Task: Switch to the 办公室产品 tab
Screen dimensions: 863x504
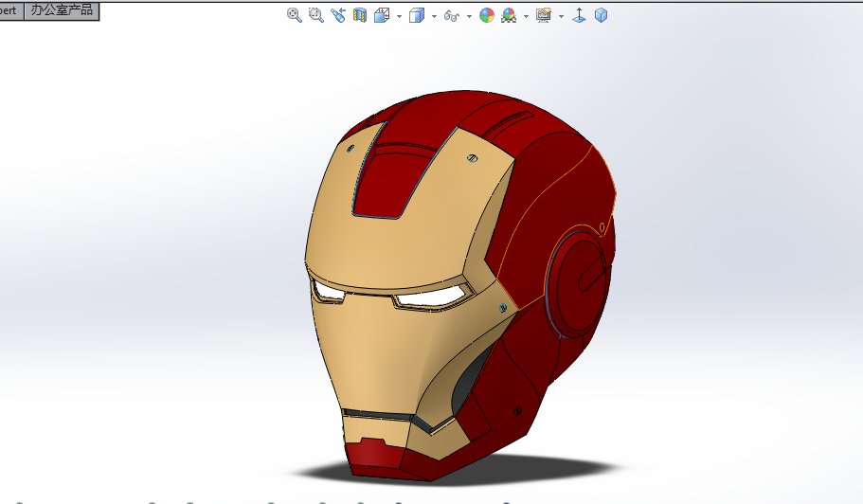Action: [x=62, y=10]
